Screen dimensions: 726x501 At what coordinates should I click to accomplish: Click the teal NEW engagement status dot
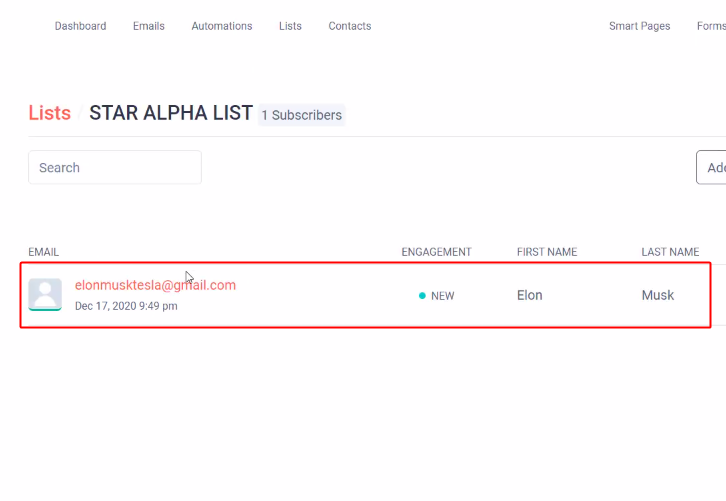422,296
